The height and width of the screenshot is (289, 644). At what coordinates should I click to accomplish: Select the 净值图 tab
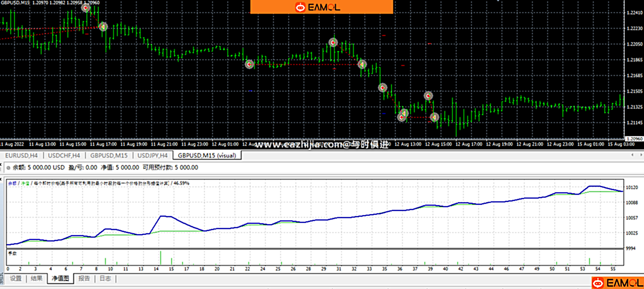60,279
